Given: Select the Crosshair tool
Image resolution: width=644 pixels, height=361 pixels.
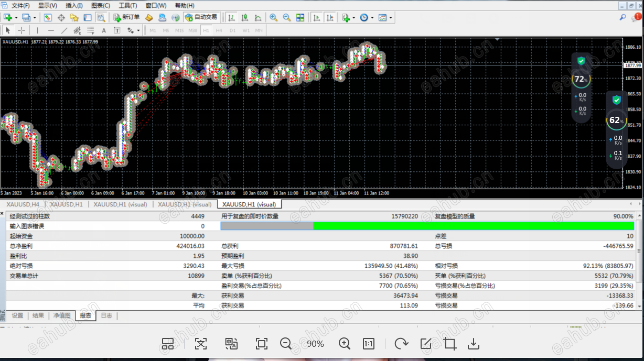Looking at the screenshot, I should 22,30.
